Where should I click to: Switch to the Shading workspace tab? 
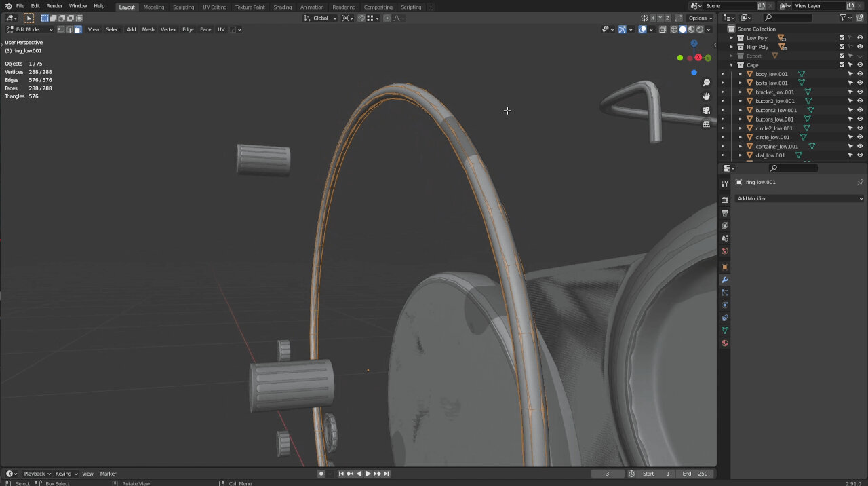pos(283,7)
